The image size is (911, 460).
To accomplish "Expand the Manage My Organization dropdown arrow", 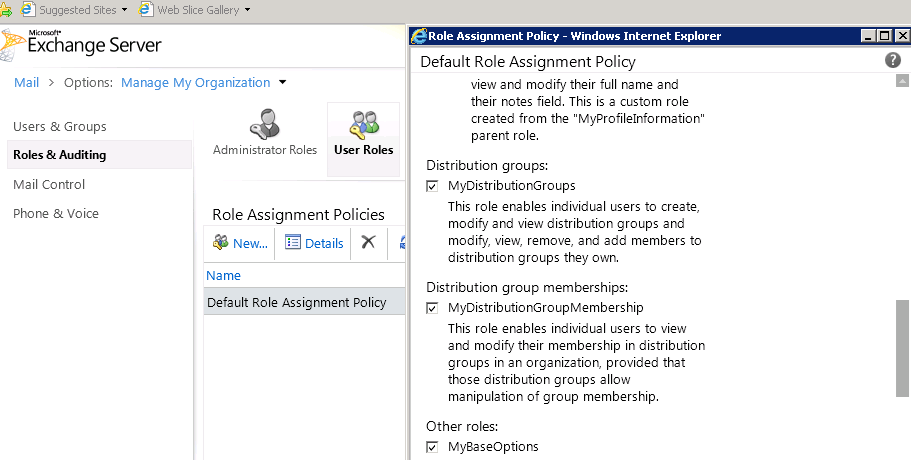I will click(282, 82).
